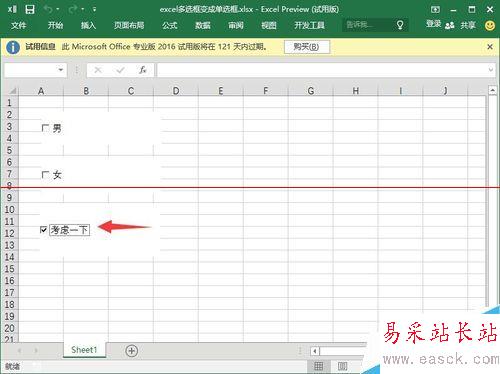Screen dimensions: 500x374
Task: Select row 1 header
Action: [9, 103]
